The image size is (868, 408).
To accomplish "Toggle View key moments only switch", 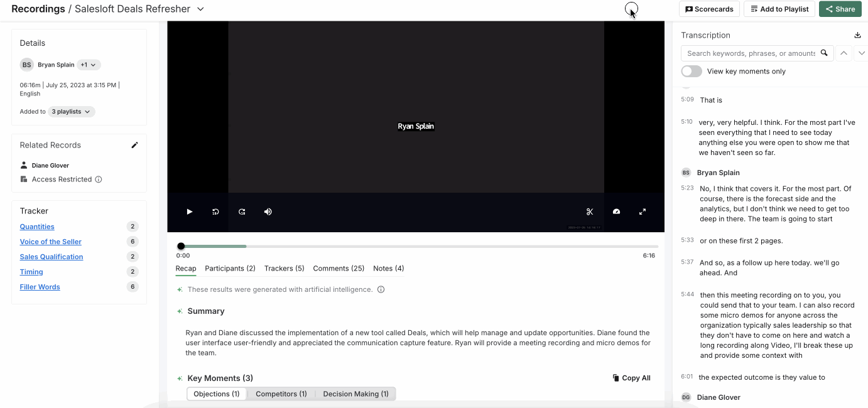I will pyautogui.click(x=692, y=72).
